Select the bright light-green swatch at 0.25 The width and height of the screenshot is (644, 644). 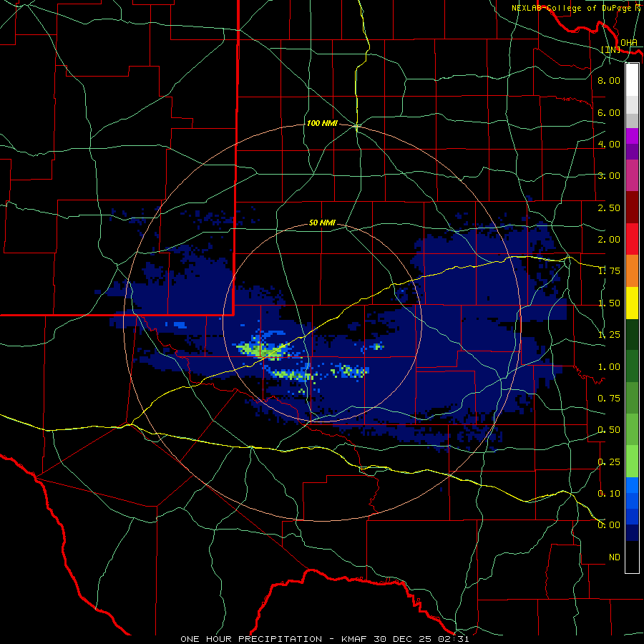click(632, 462)
